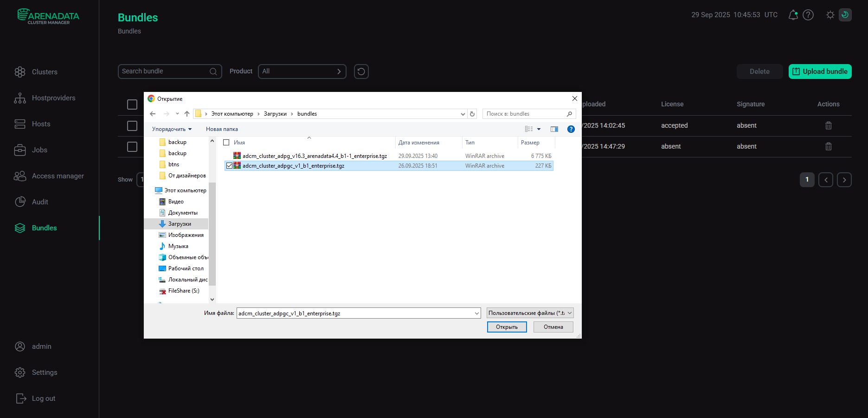
Task: Open the Упорядочить dropdown menu
Action: click(x=172, y=129)
